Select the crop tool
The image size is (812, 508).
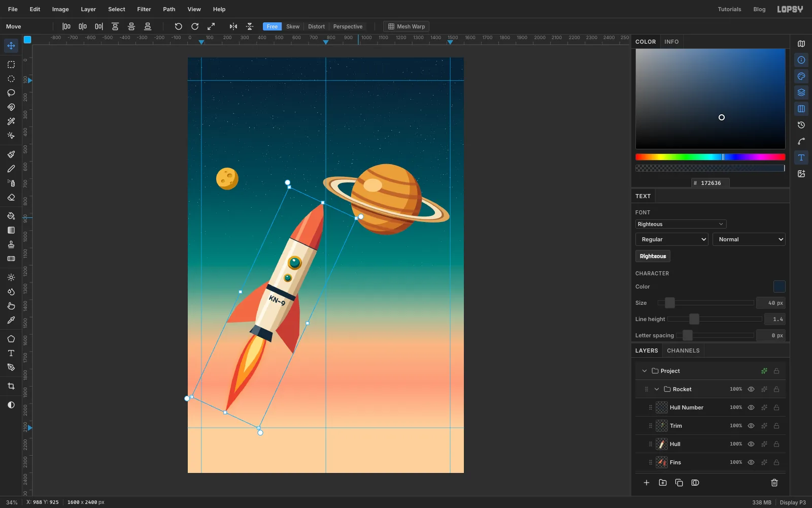(11, 386)
